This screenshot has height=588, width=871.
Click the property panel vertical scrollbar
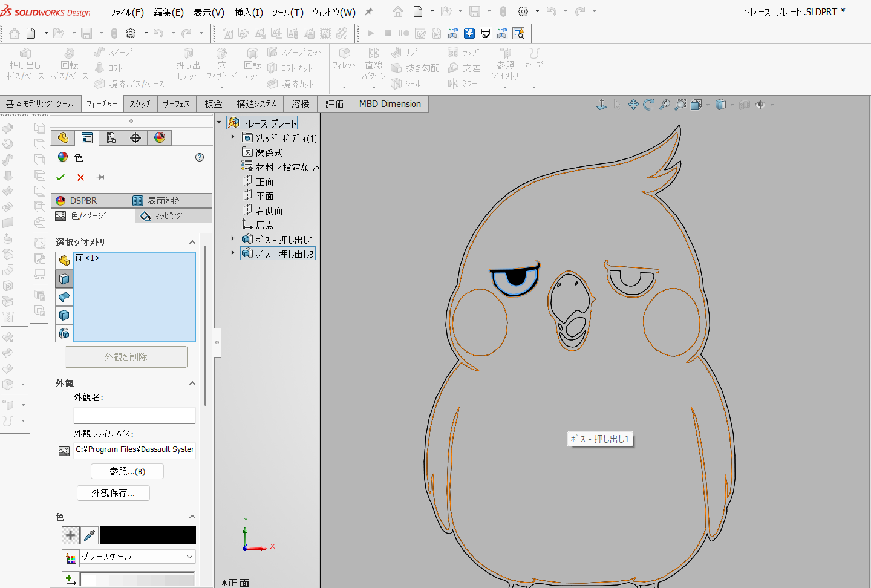(x=205, y=325)
